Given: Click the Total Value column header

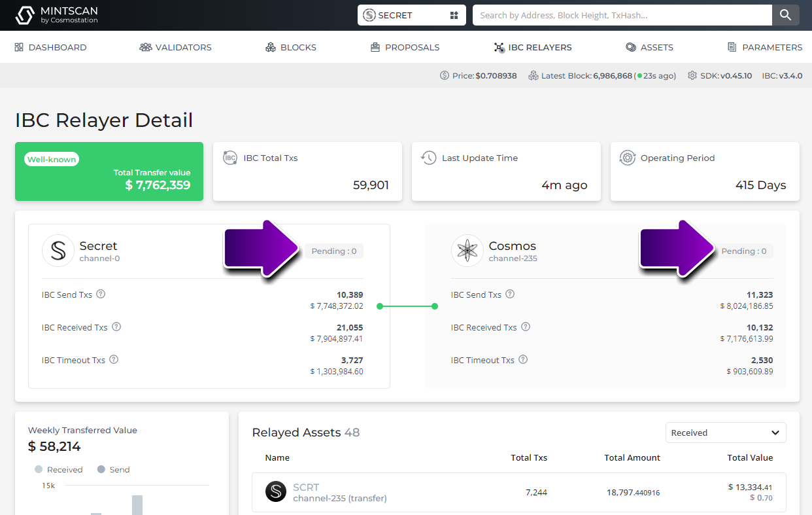Looking at the screenshot, I should [750, 457].
